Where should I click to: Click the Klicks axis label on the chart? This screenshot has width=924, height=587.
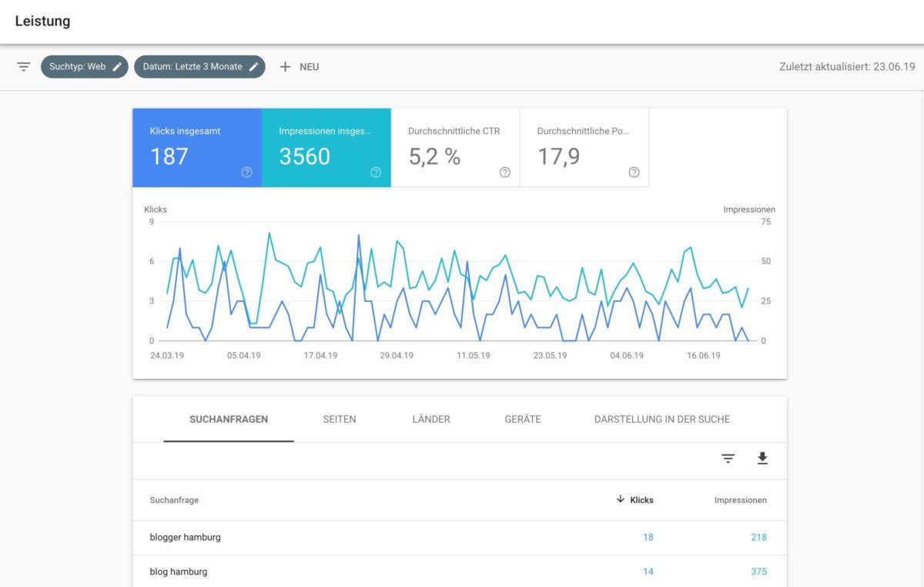156,210
